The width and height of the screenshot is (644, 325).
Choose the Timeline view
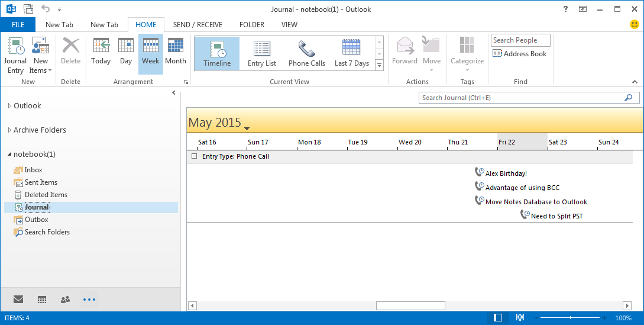pos(217,53)
